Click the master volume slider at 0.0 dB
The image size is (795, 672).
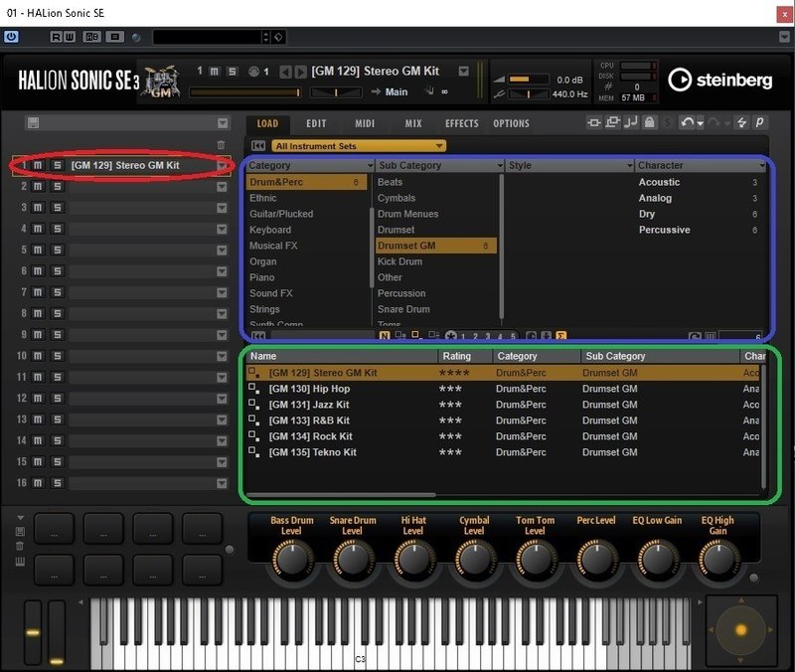tap(528, 80)
